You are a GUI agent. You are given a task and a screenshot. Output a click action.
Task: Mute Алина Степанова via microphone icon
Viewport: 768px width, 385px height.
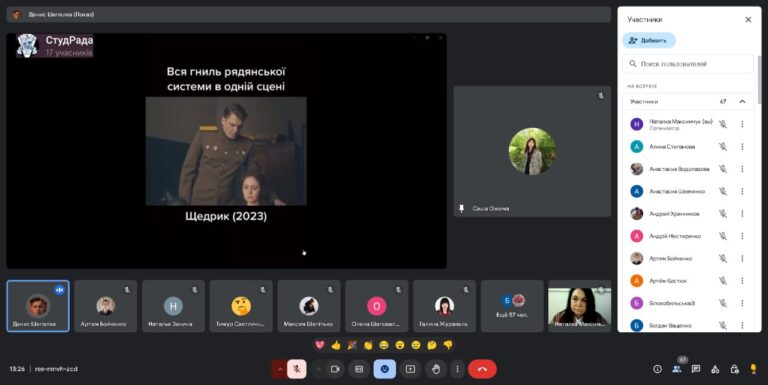pos(723,146)
